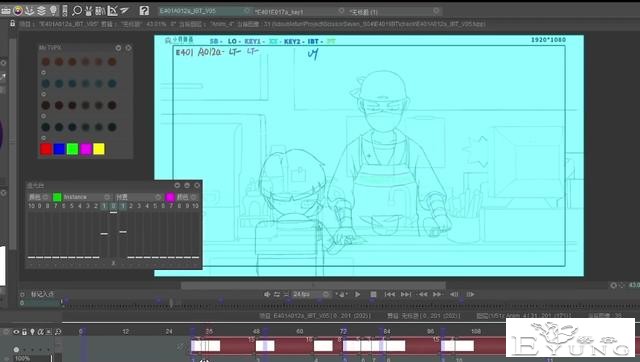Jump to the first frame
Screen dimensions: 640x362
pyautogui.click(x=390, y=294)
